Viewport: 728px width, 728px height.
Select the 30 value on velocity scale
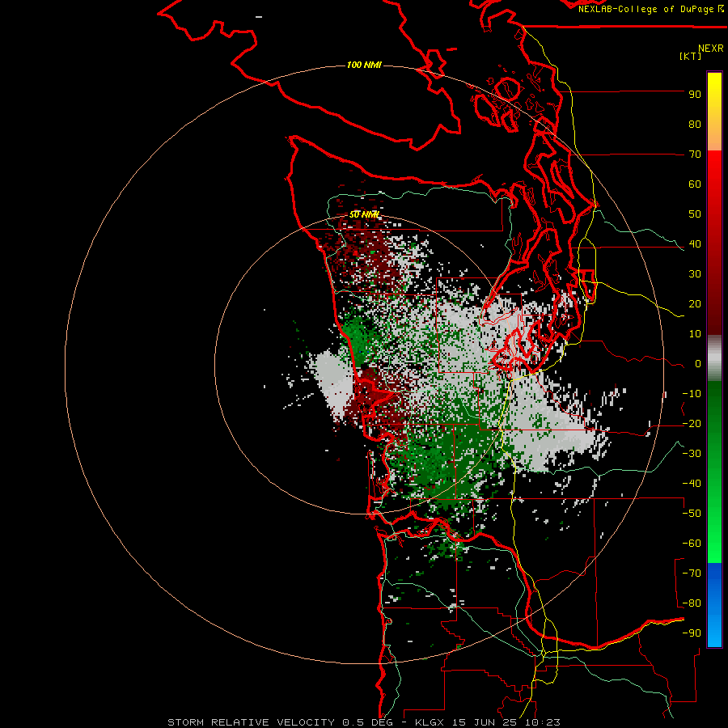point(695,274)
